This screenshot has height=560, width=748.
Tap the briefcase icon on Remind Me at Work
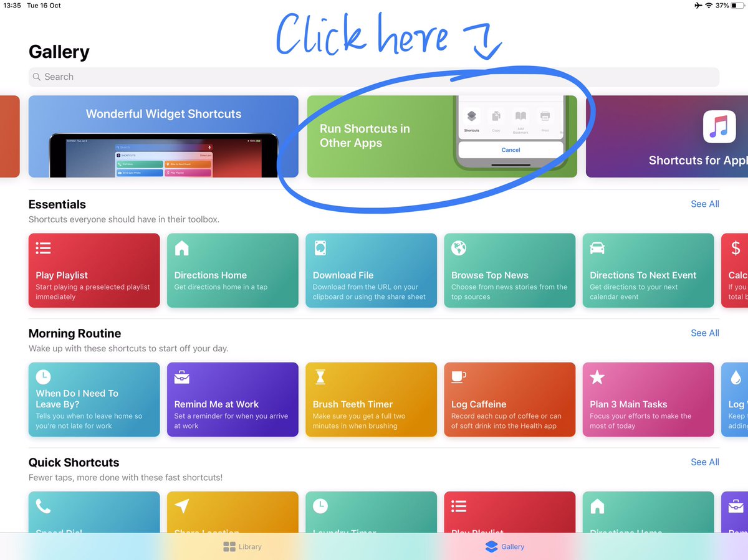tap(181, 377)
